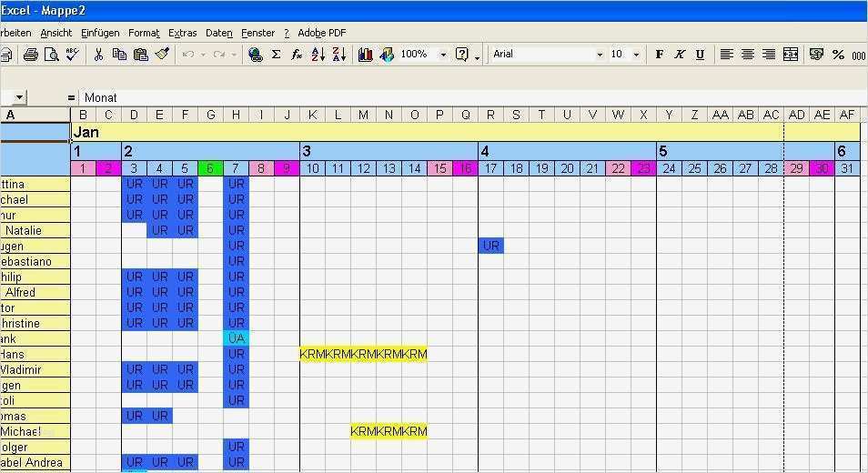Open the Adobe PDF menu
The width and height of the screenshot is (868, 473).
[321, 33]
